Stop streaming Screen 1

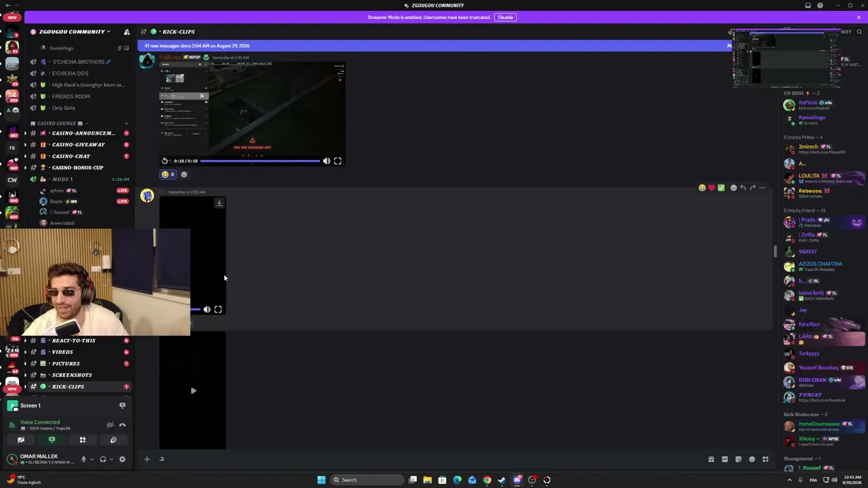point(122,405)
